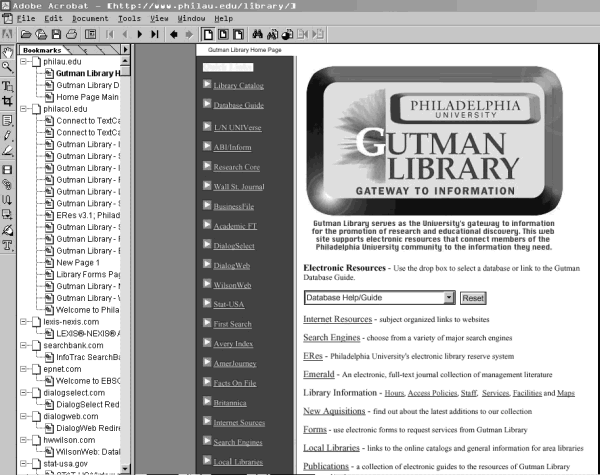Switch to Continuous Facing layout
The width and height of the screenshot is (600, 475).
pyautogui.click(x=238, y=34)
